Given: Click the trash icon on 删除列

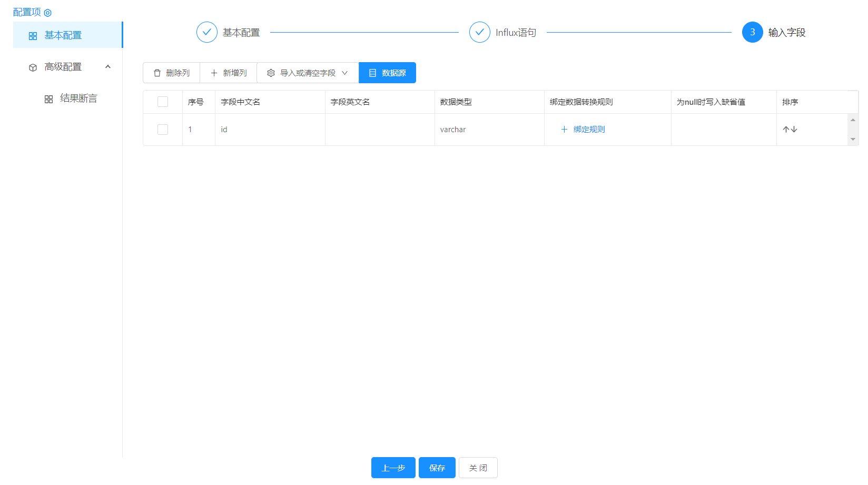Looking at the screenshot, I should (157, 73).
